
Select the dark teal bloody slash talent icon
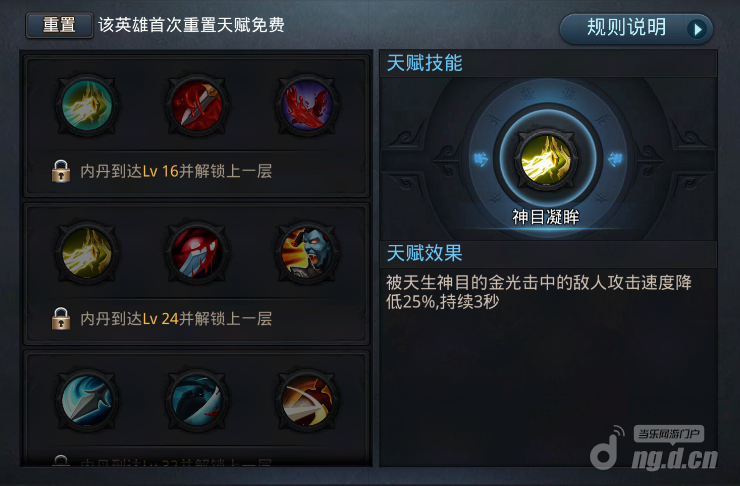197,400
